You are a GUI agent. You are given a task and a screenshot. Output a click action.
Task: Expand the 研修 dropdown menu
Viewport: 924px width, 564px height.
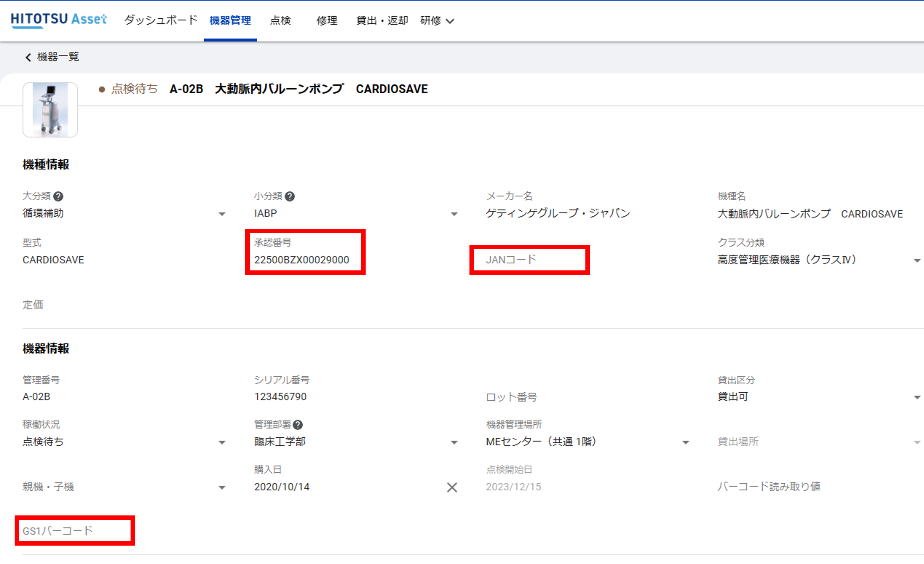(437, 20)
